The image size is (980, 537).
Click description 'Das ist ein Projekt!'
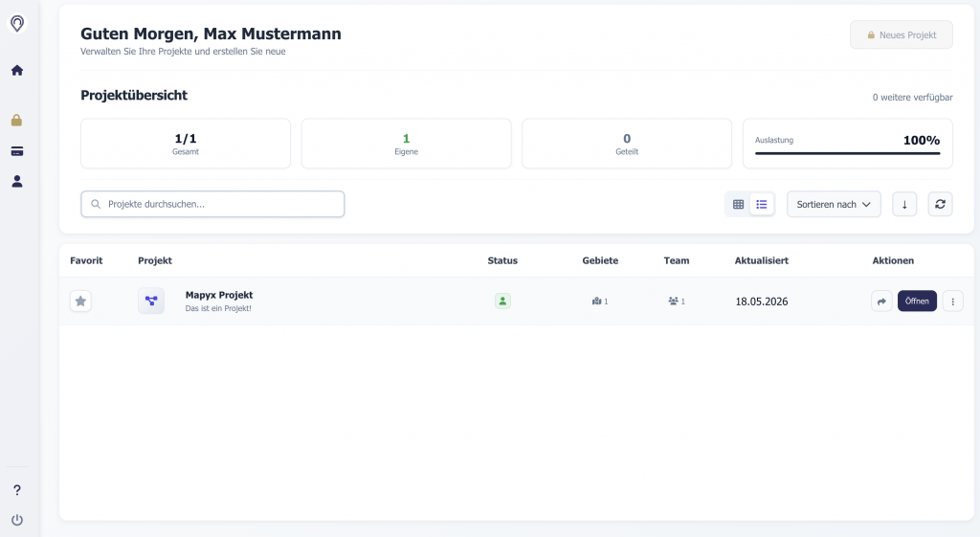coord(218,308)
